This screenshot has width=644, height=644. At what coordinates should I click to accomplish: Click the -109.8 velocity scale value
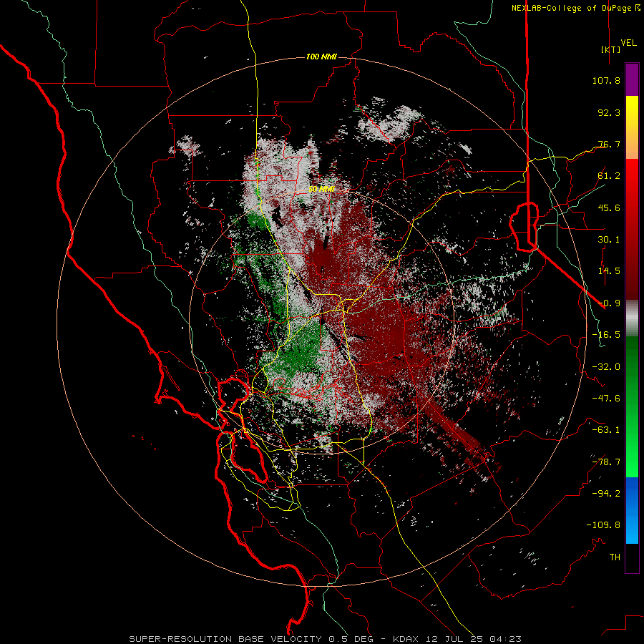pos(603,525)
